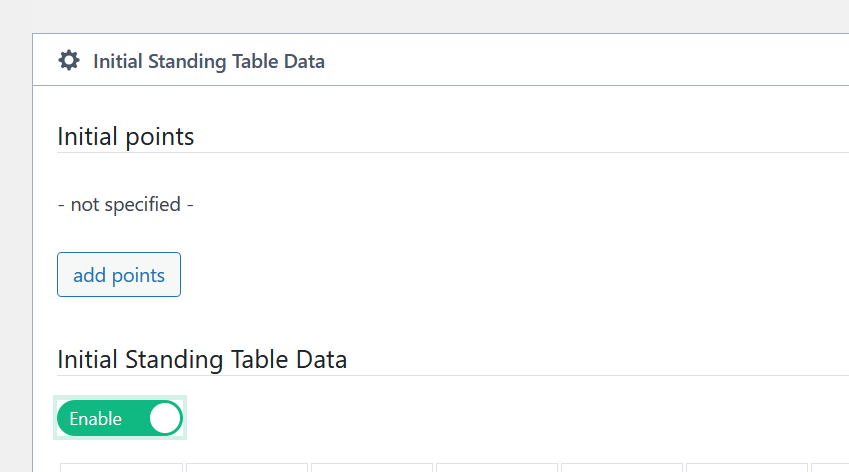The image size is (849, 472).
Task: Click the white knob of Enable switch
Action: point(165,418)
